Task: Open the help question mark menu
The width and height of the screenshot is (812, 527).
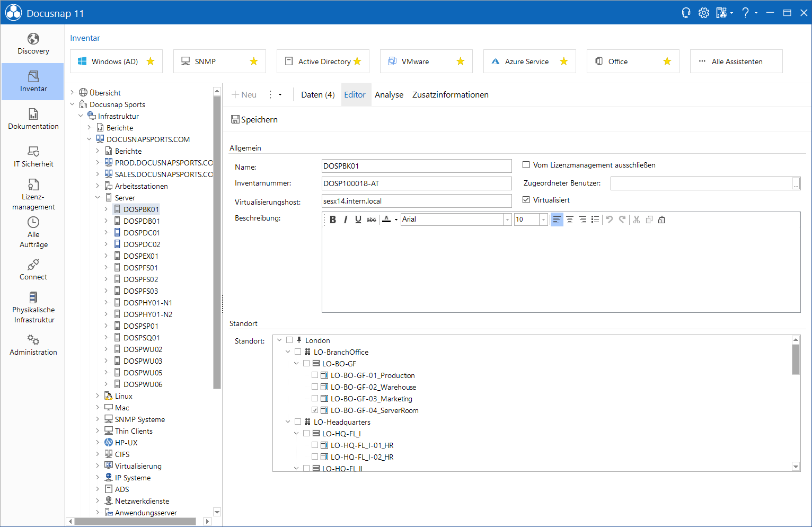Action: [746, 13]
